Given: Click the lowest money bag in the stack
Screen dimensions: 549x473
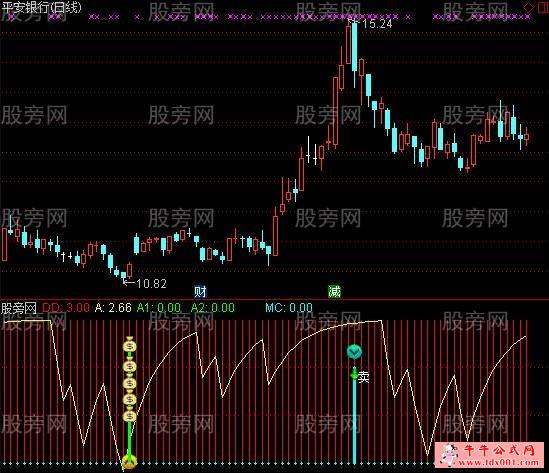Looking at the screenshot, I should click(130, 415).
